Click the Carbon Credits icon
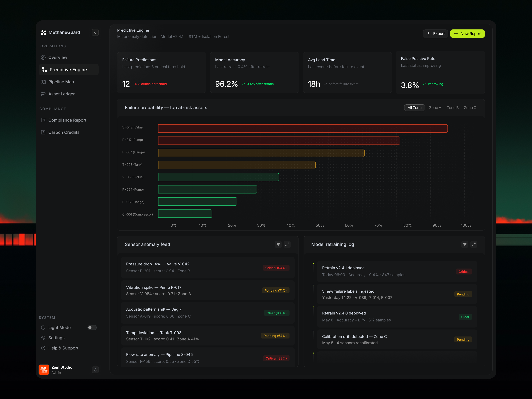The width and height of the screenshot is (532, 399). coord(43,132)
